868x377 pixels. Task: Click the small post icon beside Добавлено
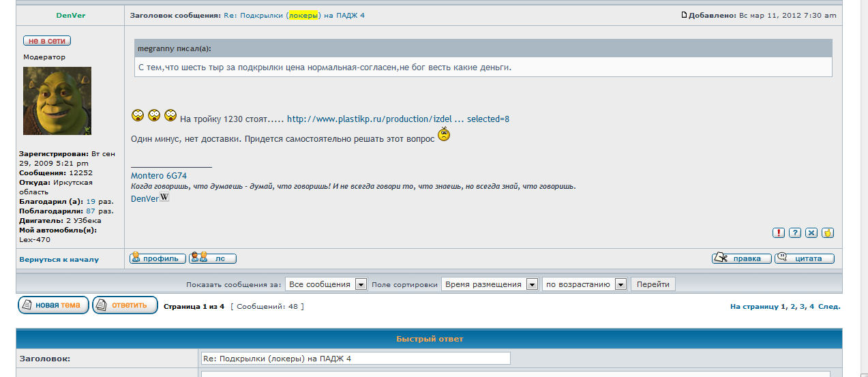(x=685, y=15)
